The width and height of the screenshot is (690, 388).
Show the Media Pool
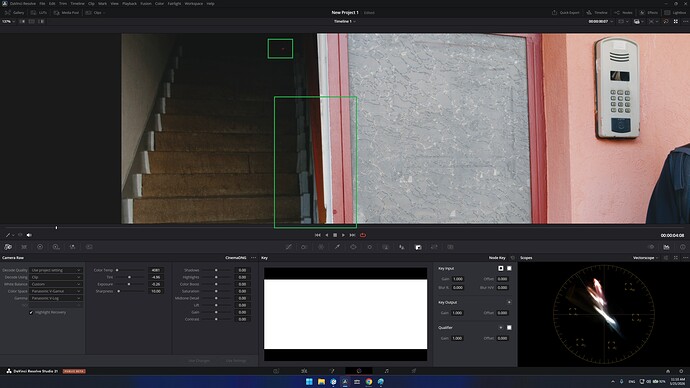66,13
